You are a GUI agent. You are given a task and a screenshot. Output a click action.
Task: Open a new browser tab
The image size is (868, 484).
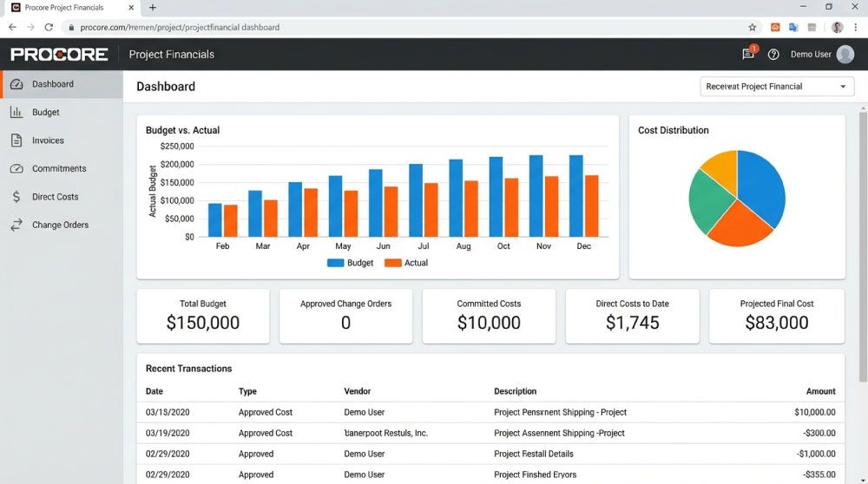pyautogui.click(x=153, y=8)
